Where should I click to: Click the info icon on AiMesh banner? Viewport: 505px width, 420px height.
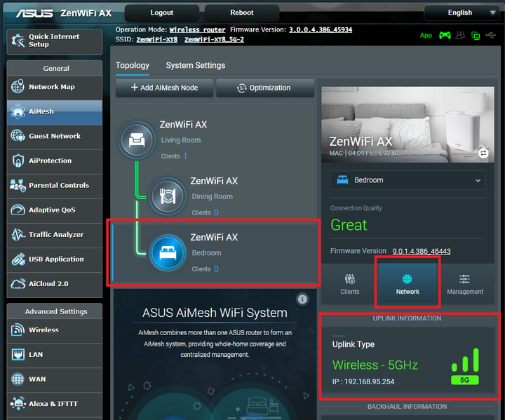click(302, 299)
